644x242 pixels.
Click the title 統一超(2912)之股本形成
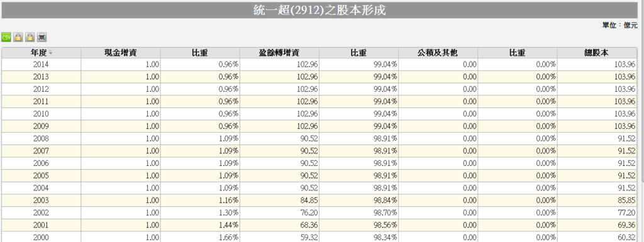[319, 10]
